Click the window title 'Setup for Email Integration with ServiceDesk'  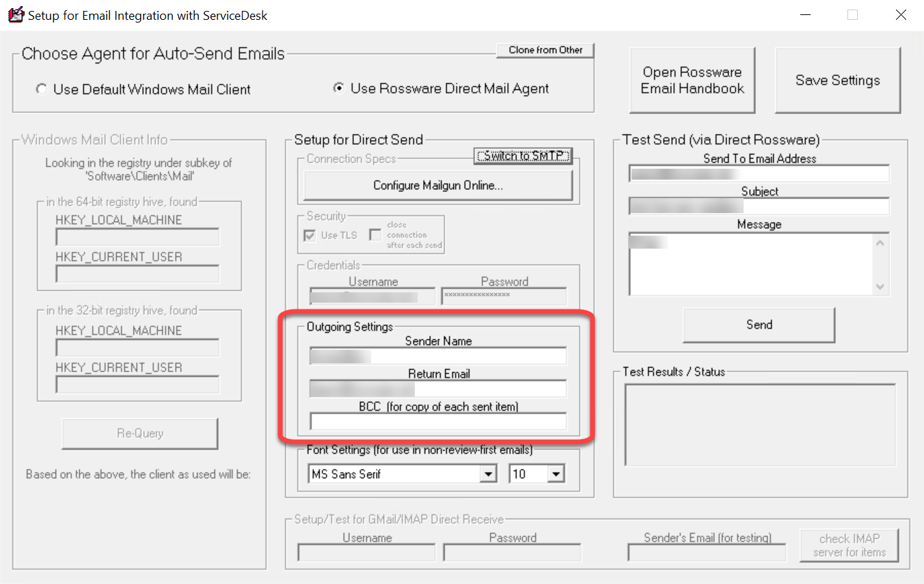click(x=148, y=16)
